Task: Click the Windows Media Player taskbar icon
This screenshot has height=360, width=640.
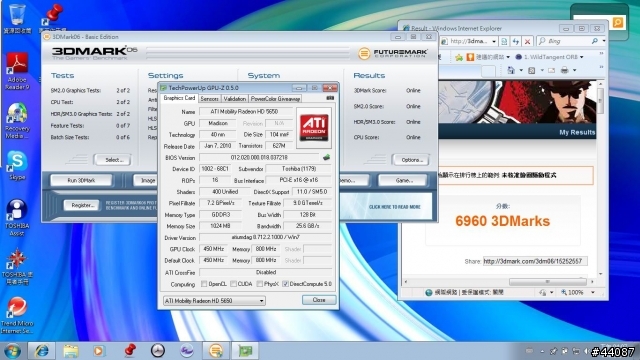Action: [98, 351]
